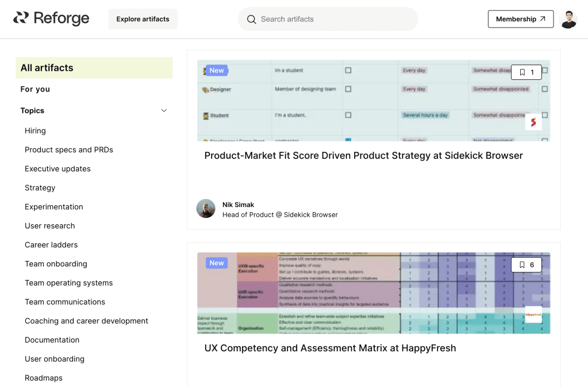Open the Explore artifacts menu

pyautogui.click(x=143, y=19)
